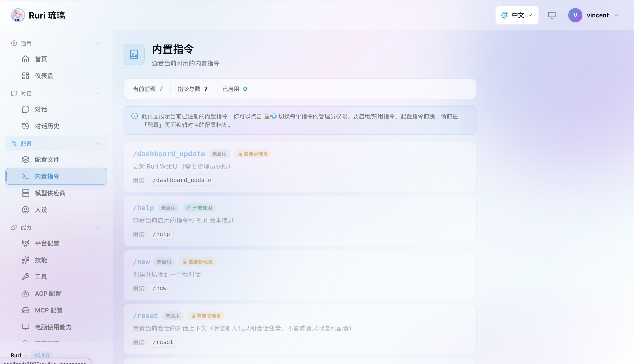Open 配置文件 page
Image resolution: width=634 pixels, height=364 pixels.
coord(56,160)
